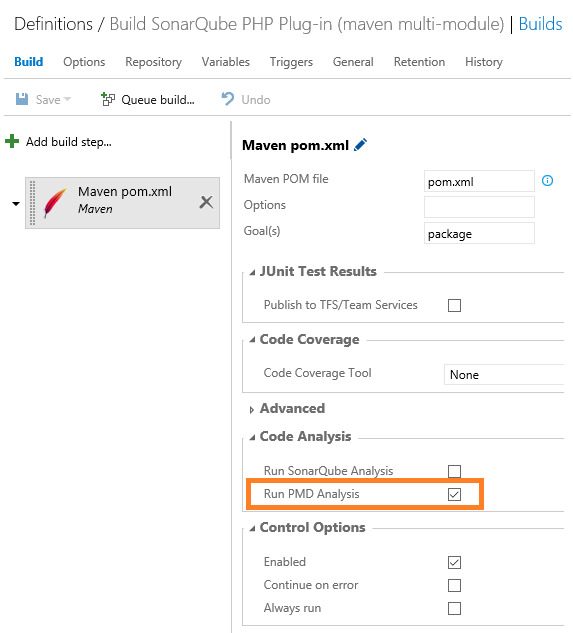Screen dimensions: 573x633
Task: Enable Publish to TFS/Team Services checkbox
Action: tap(454, 306)
